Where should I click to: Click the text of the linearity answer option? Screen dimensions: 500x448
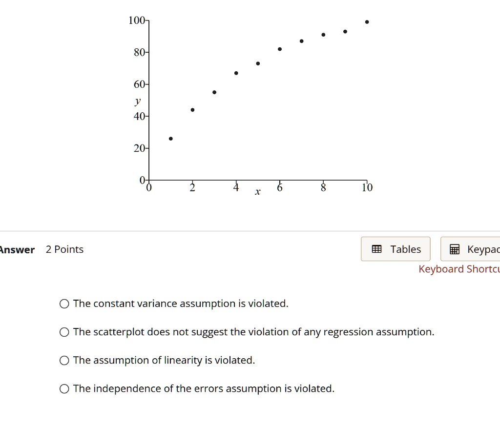(x=164, y=360)
